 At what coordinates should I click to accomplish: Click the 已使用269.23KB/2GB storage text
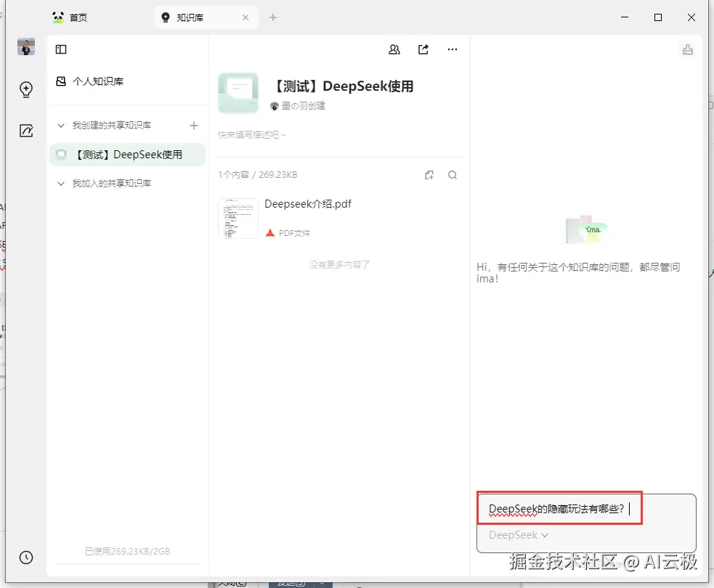(x=128, y=552)
